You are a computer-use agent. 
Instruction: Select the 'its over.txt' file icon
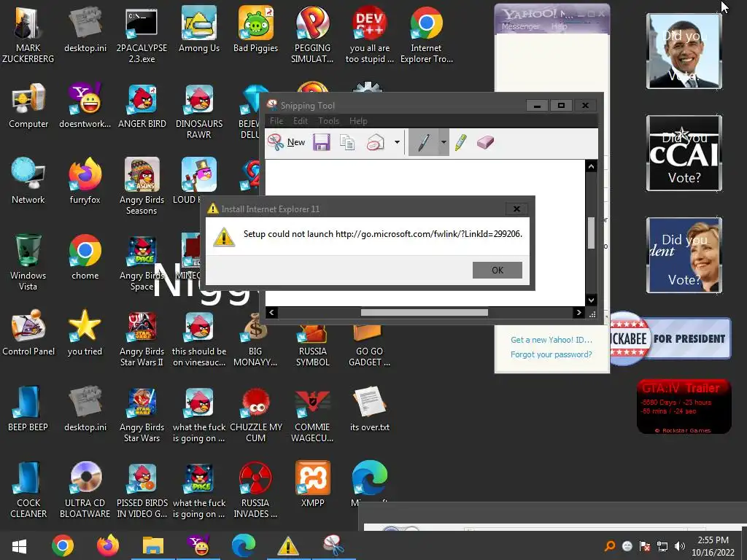click(x=370, y=408)
